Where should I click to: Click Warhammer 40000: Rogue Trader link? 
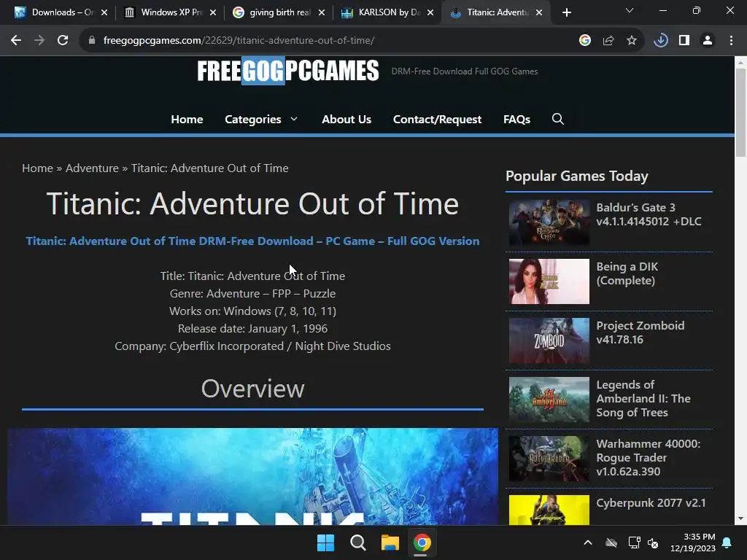tap(649, 458)
